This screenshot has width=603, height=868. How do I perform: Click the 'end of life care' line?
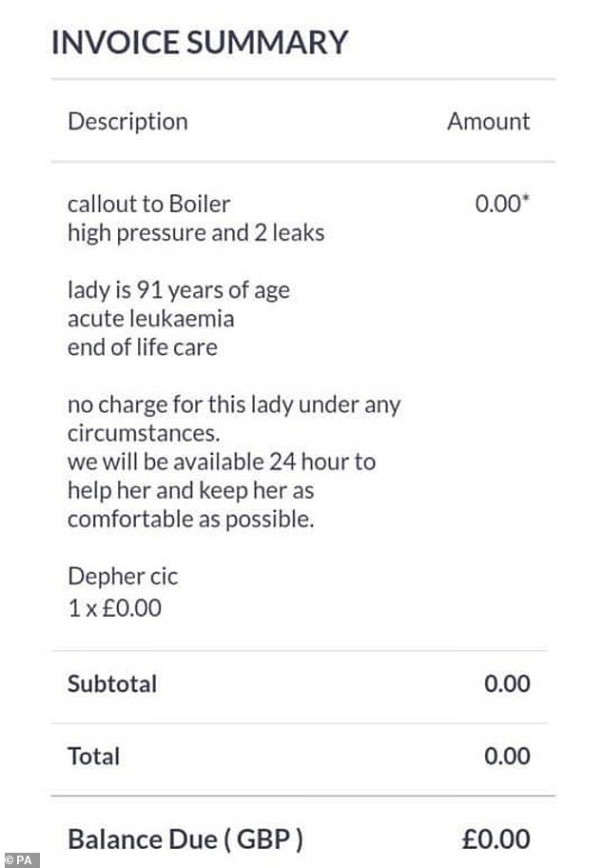click(142, 347)
